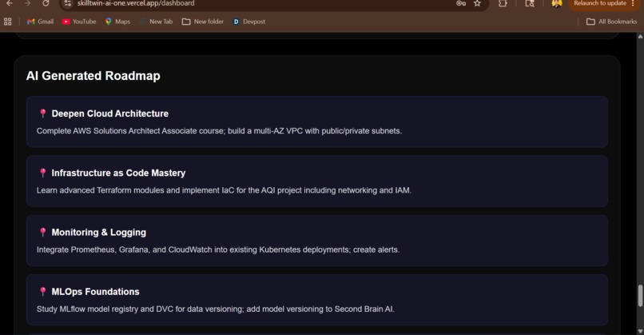Click the scrollbar up arrow
Screen dimensions: 644x335
(640, 37)
